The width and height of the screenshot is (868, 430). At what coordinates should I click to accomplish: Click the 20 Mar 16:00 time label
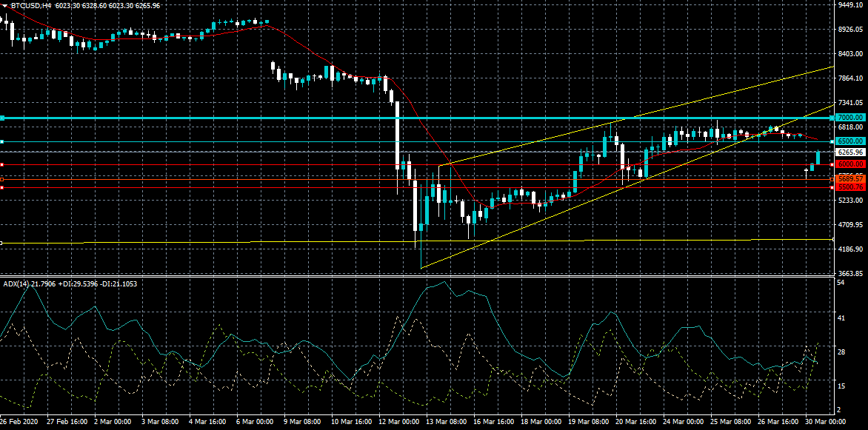[637, 421]
